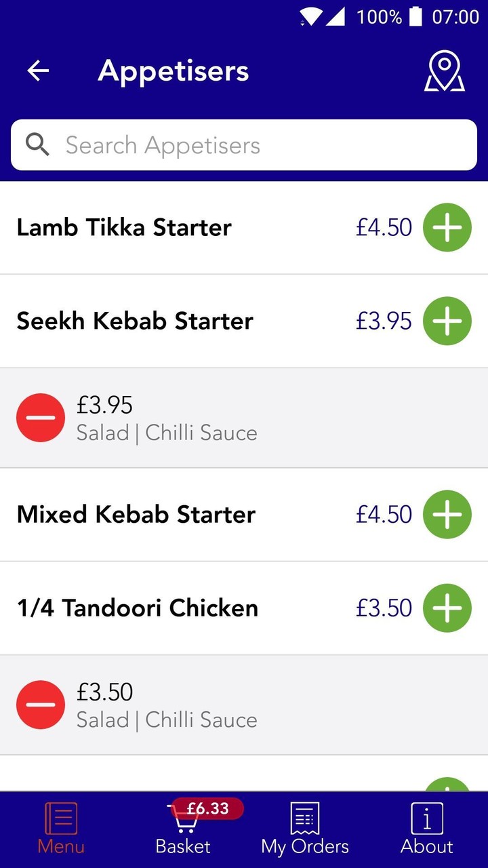Remove the £3.95 Seekh Kebab item
The height and width of the screenshot is (868, 488).
coord(41,418)
